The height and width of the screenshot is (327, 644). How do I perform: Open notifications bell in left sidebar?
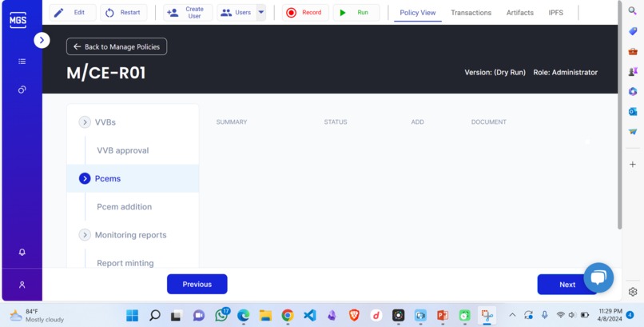coord(22,252)
